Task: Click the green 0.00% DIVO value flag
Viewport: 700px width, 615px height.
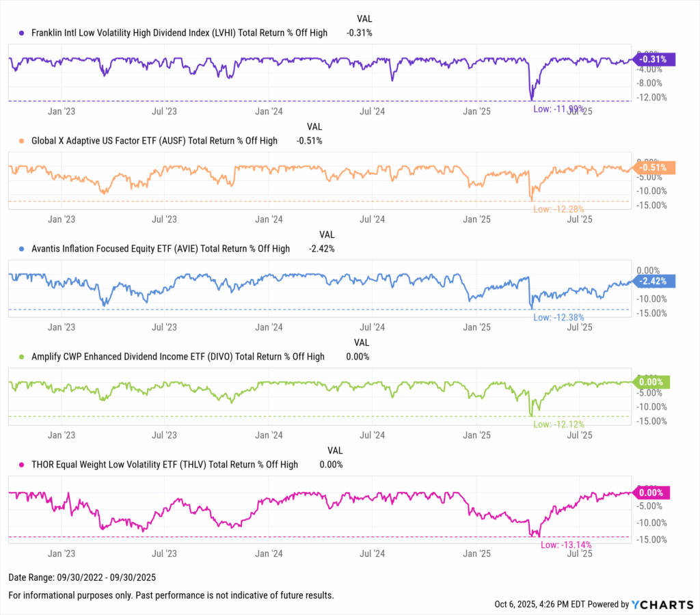Action: coord(652,382)
